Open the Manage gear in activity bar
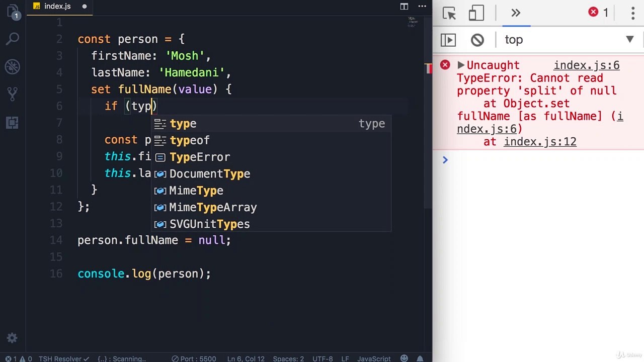 (13, 338)
